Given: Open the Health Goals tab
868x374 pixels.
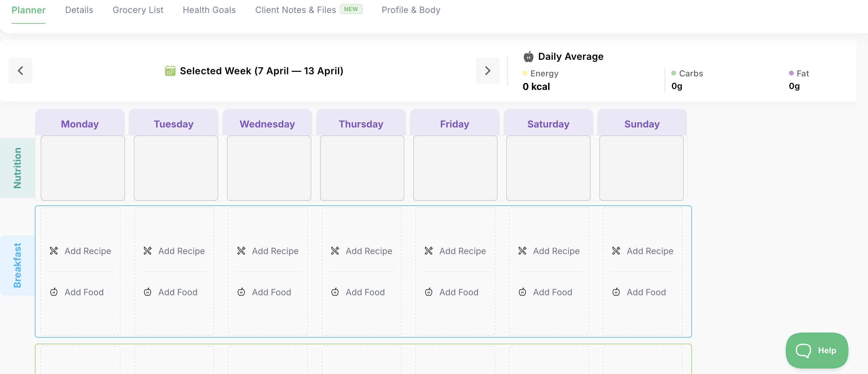Looking at the screenshot, I should 209,10.
